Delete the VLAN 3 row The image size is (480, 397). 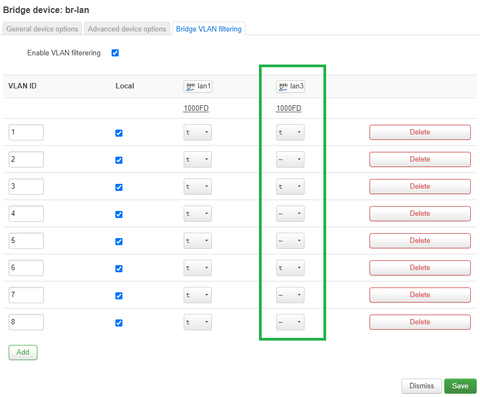coord(420,186)
